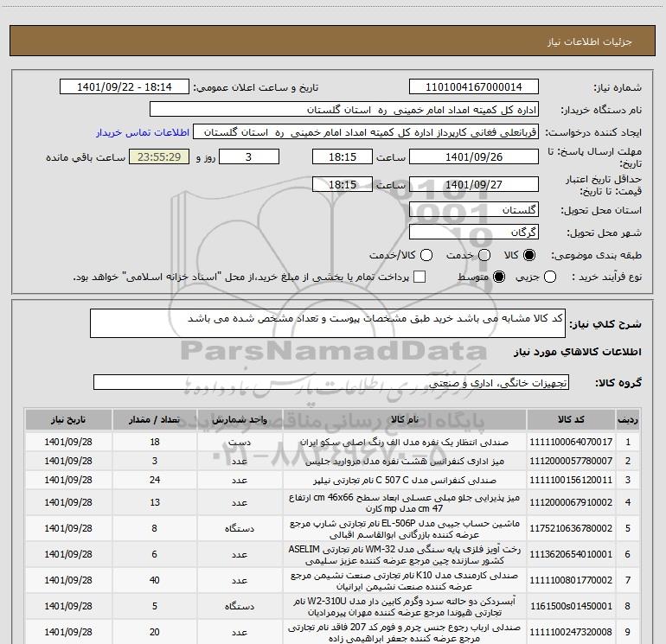The height and width of the screenshot is (644, 666).
Task: Click the تاریخ نیاز column header
Action: [x=68, y=420]
